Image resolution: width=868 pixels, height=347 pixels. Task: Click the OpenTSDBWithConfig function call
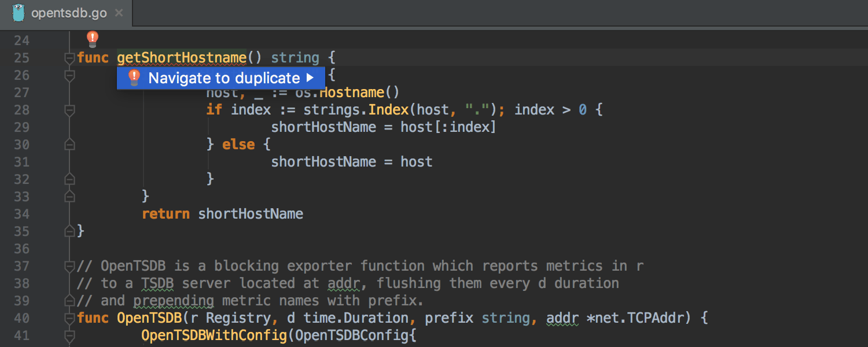(x=214, y=335)
